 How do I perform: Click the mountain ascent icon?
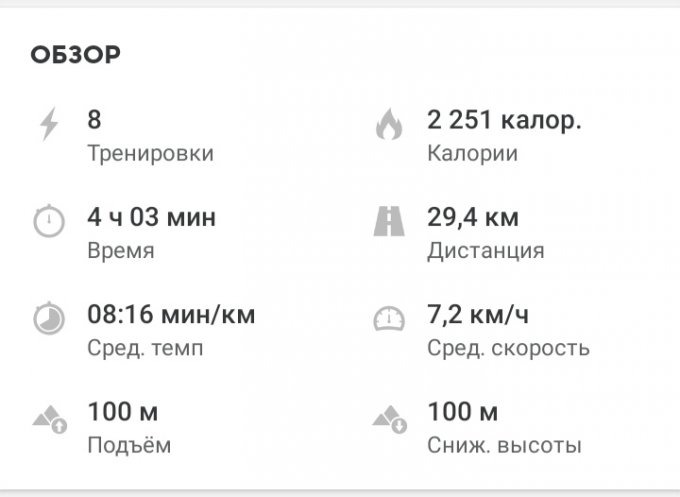tap(50, 417)
